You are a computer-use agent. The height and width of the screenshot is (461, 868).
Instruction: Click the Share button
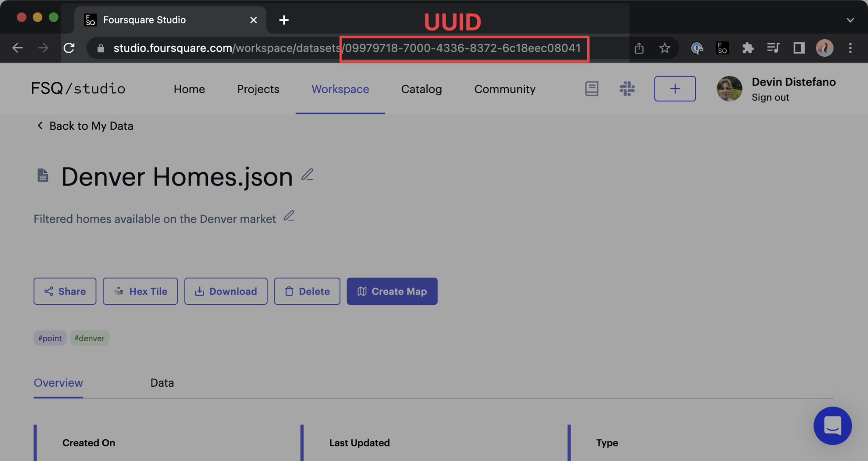click(x=65, y=291)
